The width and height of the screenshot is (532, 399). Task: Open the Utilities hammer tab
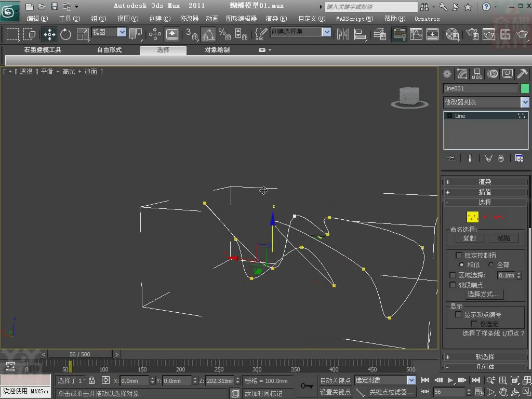click(x=523, y=74)
